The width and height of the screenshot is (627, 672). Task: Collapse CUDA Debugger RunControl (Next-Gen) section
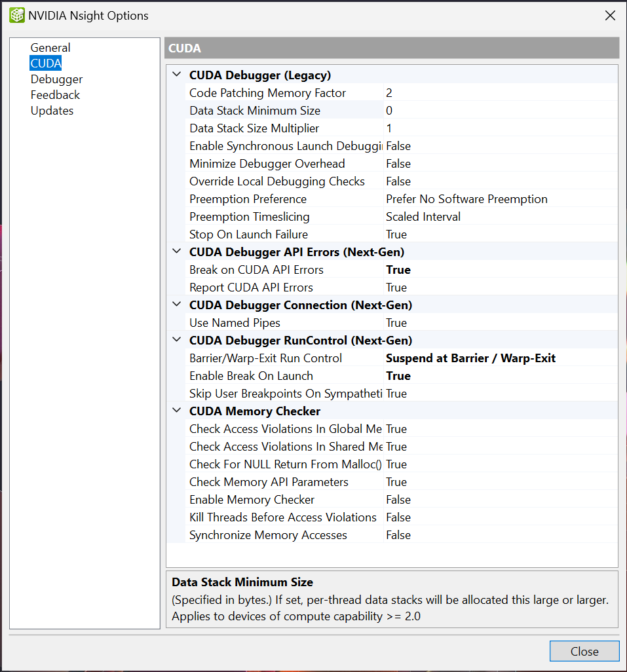[177, 340]
